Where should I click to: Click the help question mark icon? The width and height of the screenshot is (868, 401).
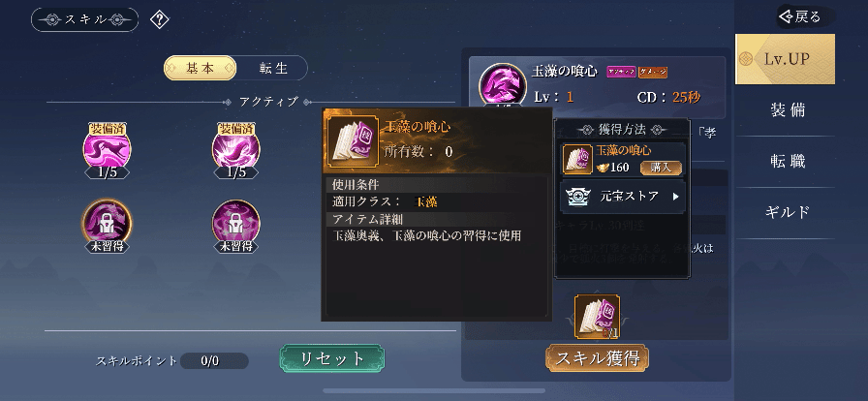(x=160, y=20)
